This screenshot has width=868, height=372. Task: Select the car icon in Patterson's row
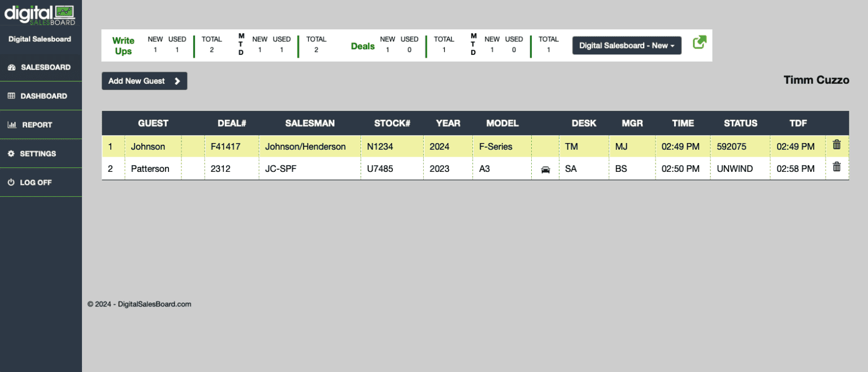(x=545, y=169)
